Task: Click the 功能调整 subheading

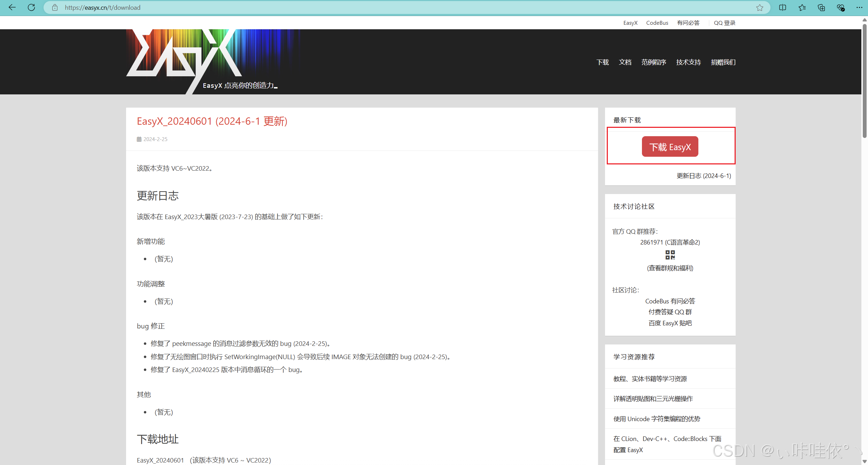Action: pyautogui.click(x=151, y=284)
